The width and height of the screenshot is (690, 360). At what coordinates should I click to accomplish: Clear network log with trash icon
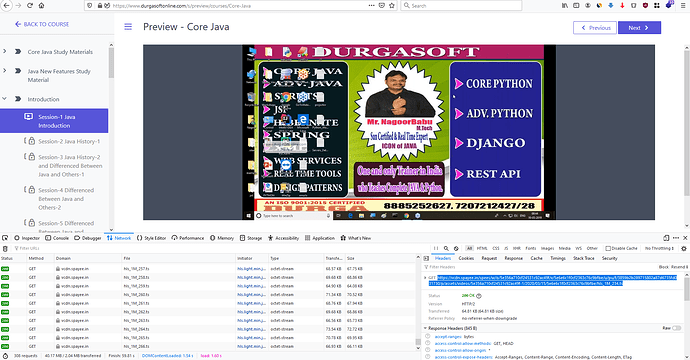5,249
